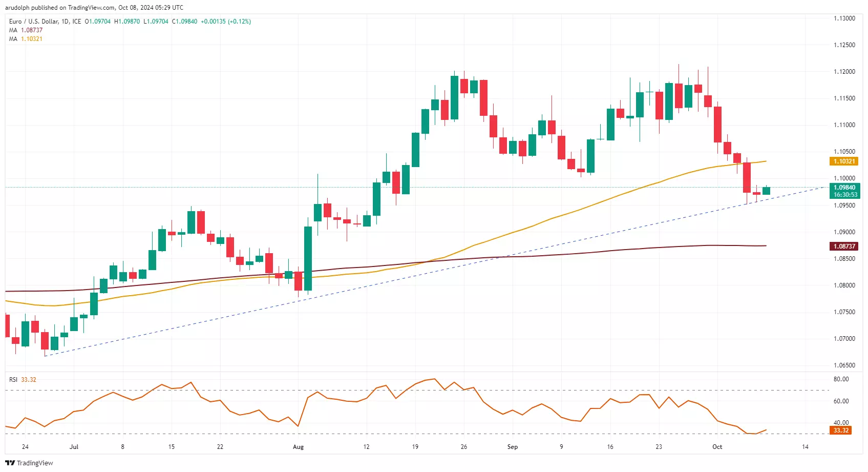Click the 1.07000 price axis tick
The image size is (868, 472).
(x=844, y=339)
